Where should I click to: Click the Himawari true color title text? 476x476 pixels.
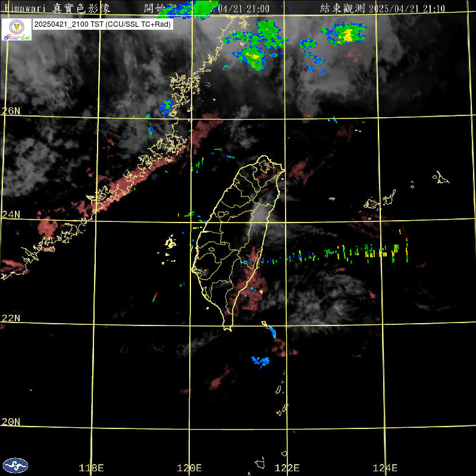point(57,8)
